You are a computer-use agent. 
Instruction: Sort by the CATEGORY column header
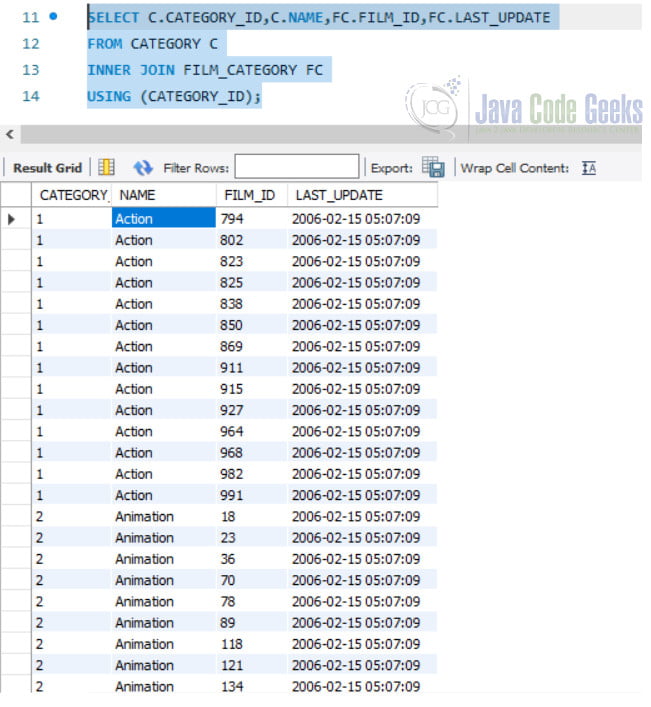(x=71, y=195)
